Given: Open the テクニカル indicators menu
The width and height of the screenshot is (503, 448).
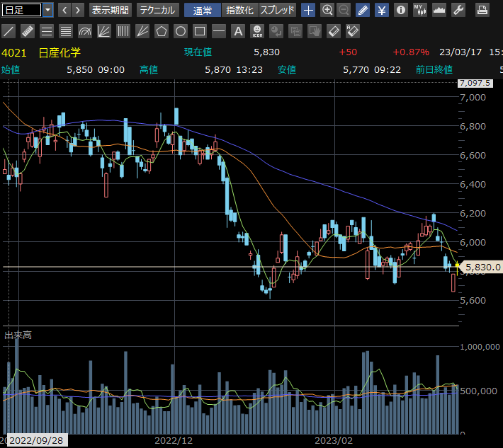Looking at the screenshot, I should 157,10.
